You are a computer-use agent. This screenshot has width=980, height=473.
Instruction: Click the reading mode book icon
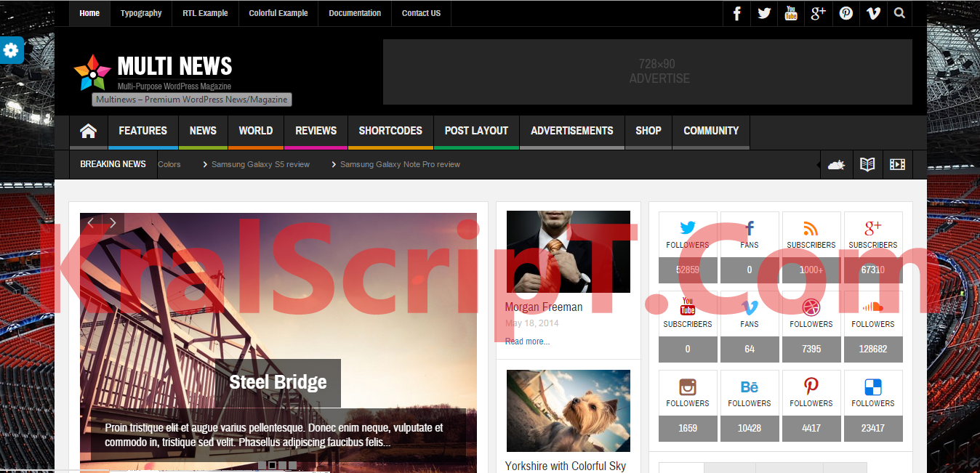tap(867, 164)
